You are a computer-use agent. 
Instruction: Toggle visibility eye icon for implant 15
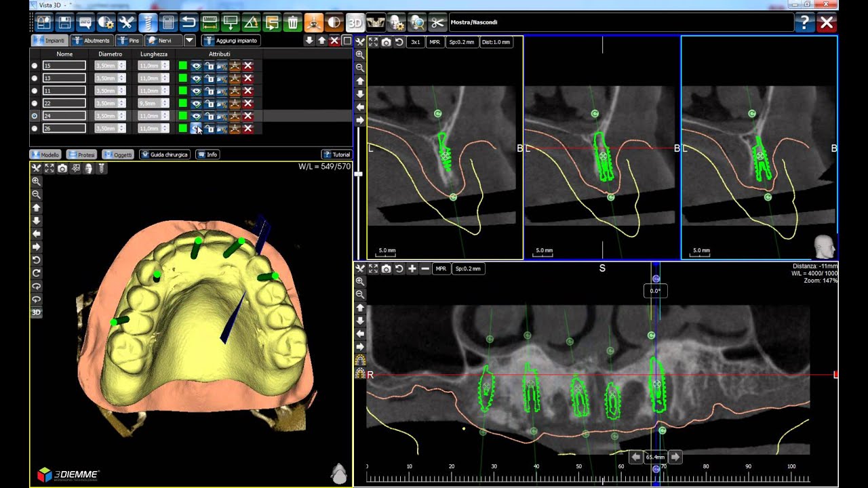pos(196,66)
